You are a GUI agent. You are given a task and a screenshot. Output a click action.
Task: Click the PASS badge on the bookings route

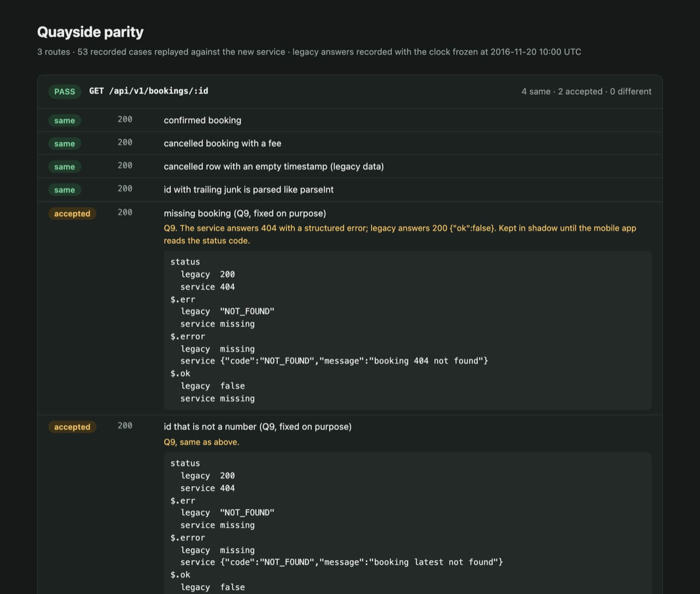click(65, 92)
